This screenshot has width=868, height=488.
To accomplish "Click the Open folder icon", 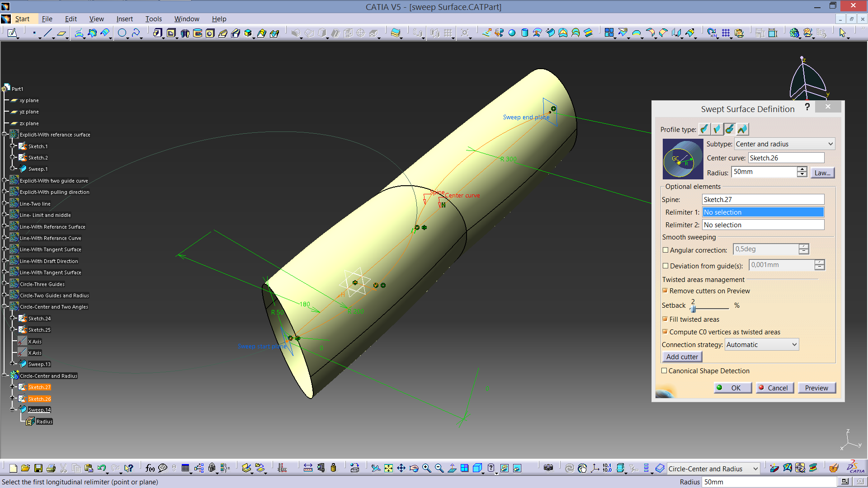I will (x=25, y=468).
